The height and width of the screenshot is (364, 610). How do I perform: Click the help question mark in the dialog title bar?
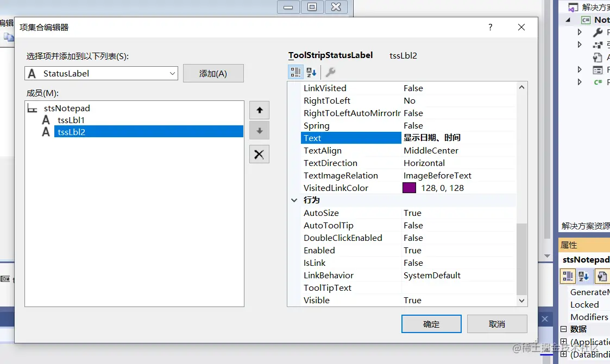490,27
